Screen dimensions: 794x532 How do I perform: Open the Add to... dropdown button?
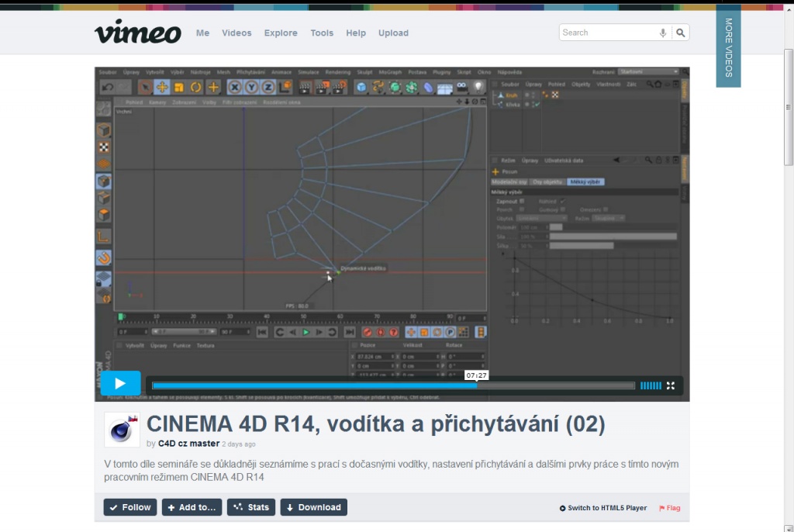click(x=192, y=507)
